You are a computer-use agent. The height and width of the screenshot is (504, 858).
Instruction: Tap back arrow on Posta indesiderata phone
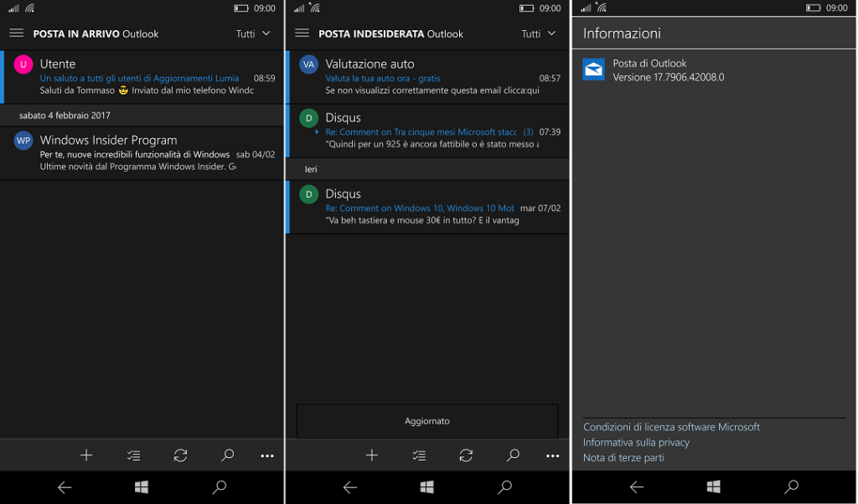tap(350, 487)
